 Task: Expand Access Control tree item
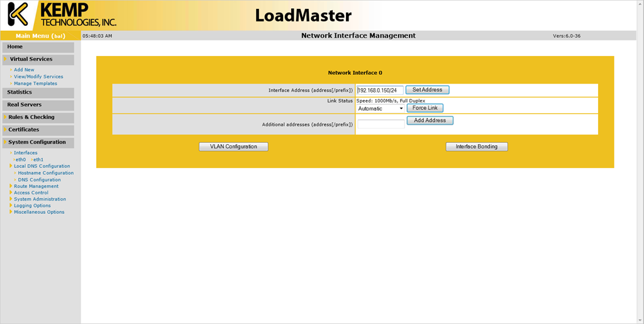[x=31, y=193]
